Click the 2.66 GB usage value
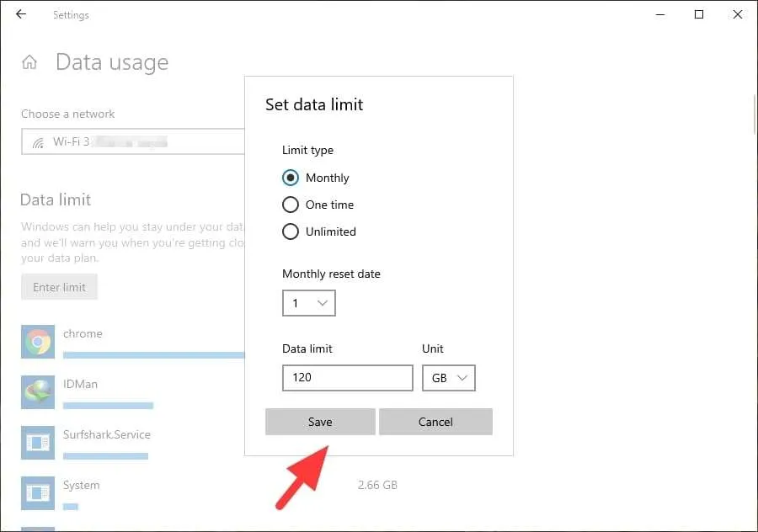The image size is (758, 532). click(x=377, y=485)
